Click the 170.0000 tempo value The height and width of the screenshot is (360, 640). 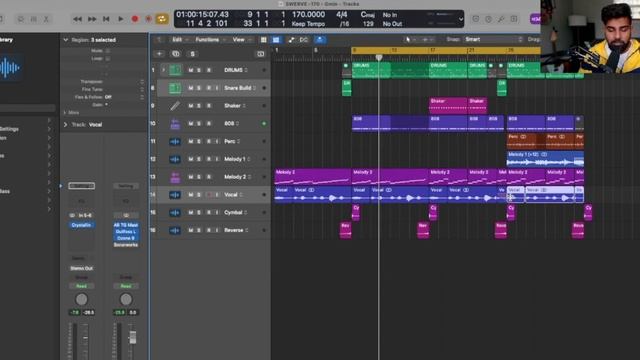(308, 15)
